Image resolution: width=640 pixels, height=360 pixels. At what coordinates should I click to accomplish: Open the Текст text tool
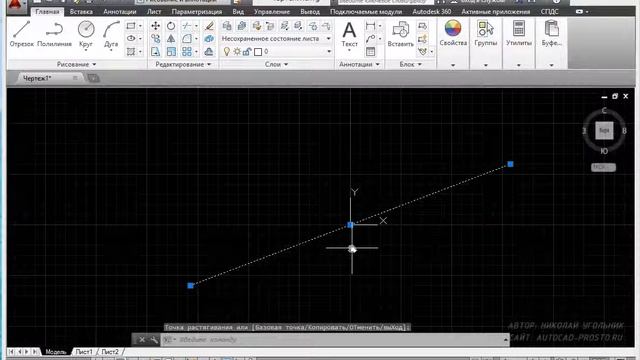(349, 35)
